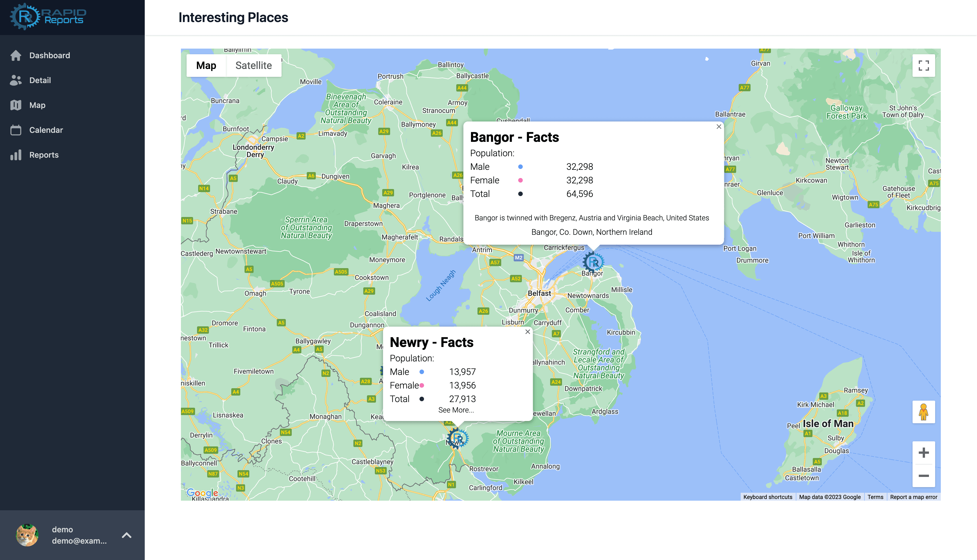This screenshot has width=977, height=560.
Task: Switch map view to Satellite
Action: tap(253, 65)
